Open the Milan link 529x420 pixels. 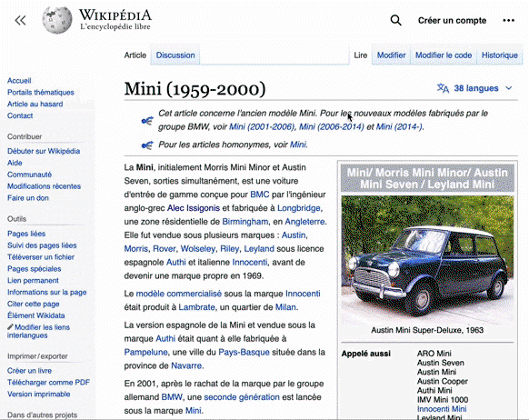pos(285,307)
